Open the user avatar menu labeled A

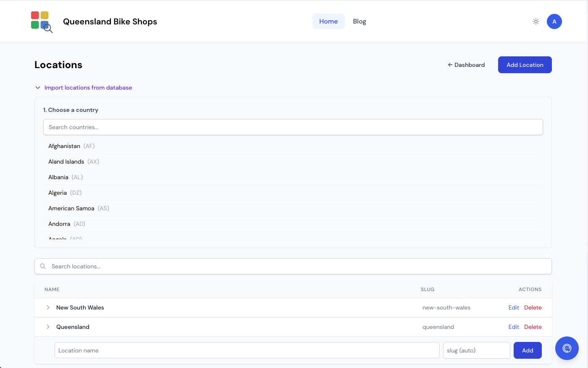(x=554, y=21)
